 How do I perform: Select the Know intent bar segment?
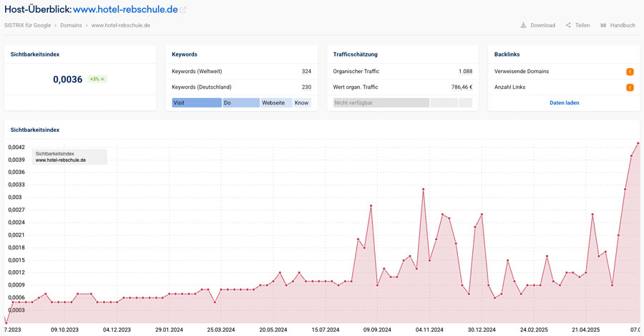(x=302, y=102)
